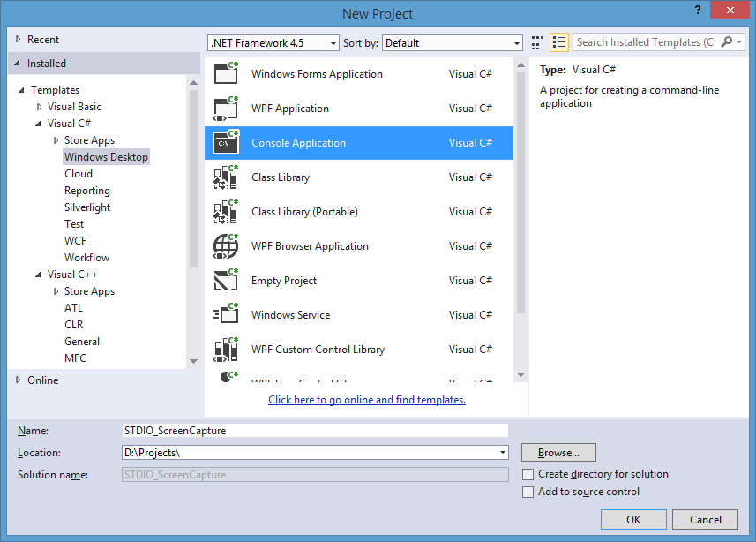Select the Class Library (Portable) icon
The height and width of the screenshot is (542, 756).
226,212
